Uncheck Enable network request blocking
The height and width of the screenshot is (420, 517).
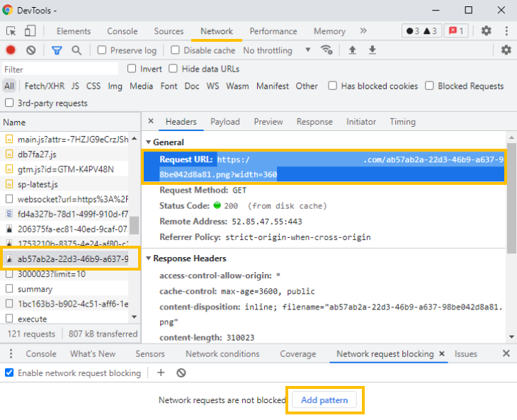pos(9,373)
